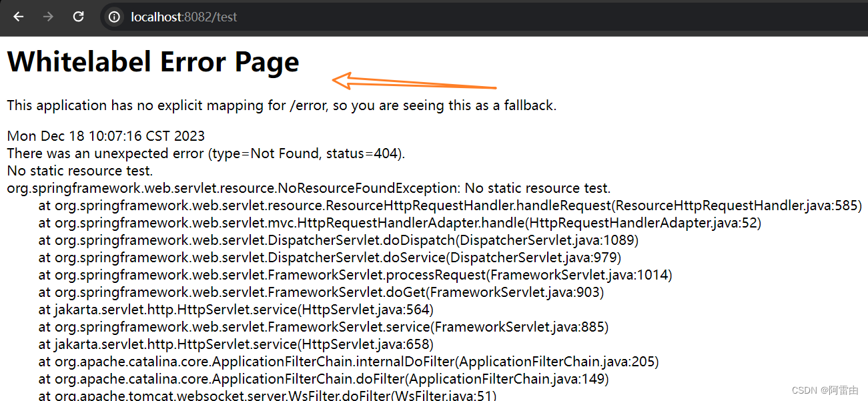Click the ApplicationFilterChain.internalDoFilter stack line
868x401 pixels.
click(x=349, y=362)
